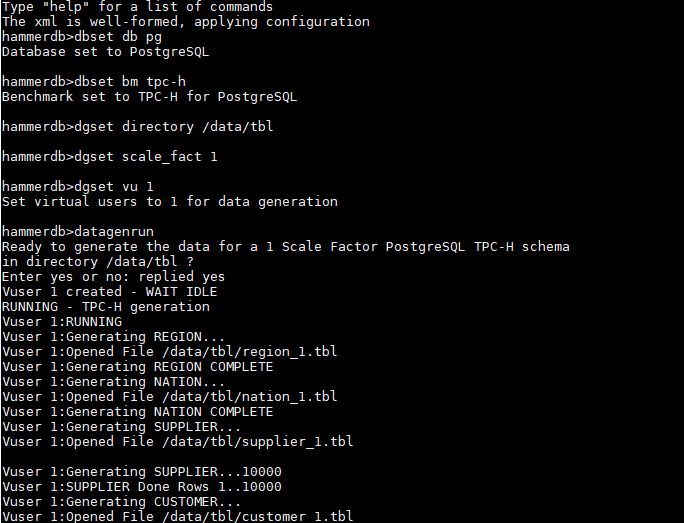Click 'Benchmark set to TPC-H for PostgreSQL' text
The width and height of the screenshot is (684, 523).
[x=150, y=97]
